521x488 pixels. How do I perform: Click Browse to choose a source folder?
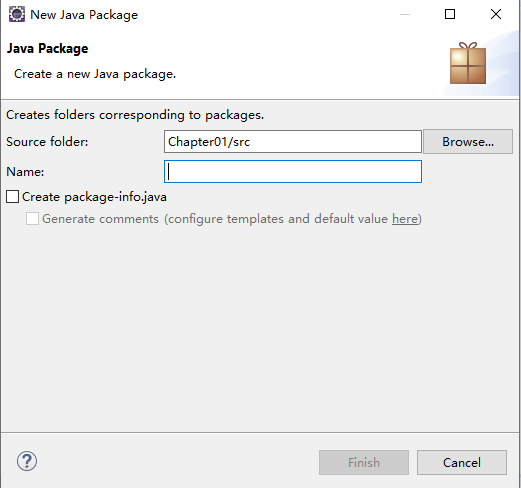click(468, 142)
